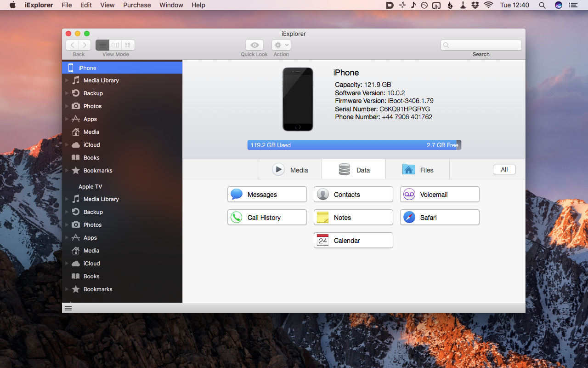Select Apple TV Media row
Screen dimensions: 588x368
pyautogui.click(x=122, y=250)
